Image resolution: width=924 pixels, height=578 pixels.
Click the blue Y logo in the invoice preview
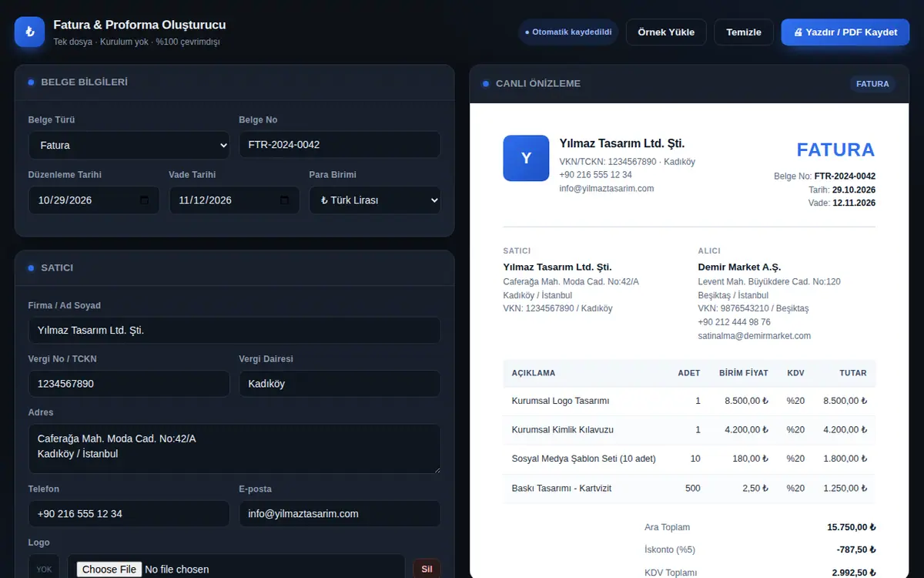pyautogui.click(x=526, y=158)
